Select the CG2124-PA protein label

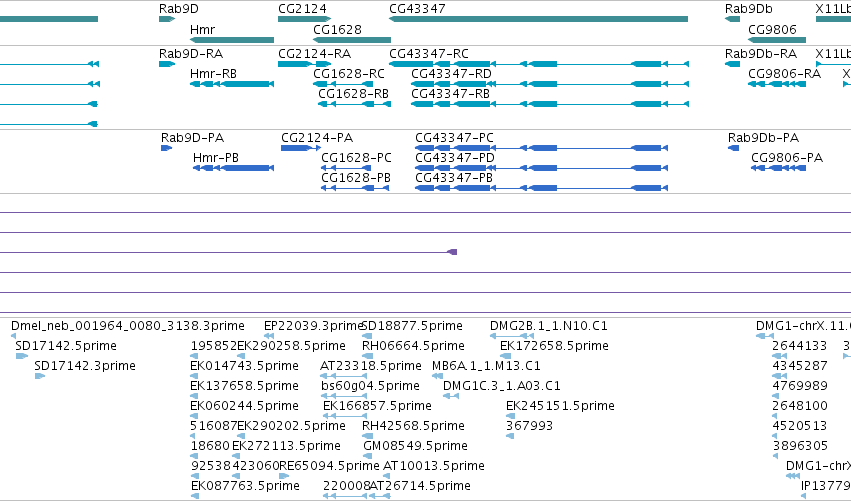pos(317,138)
